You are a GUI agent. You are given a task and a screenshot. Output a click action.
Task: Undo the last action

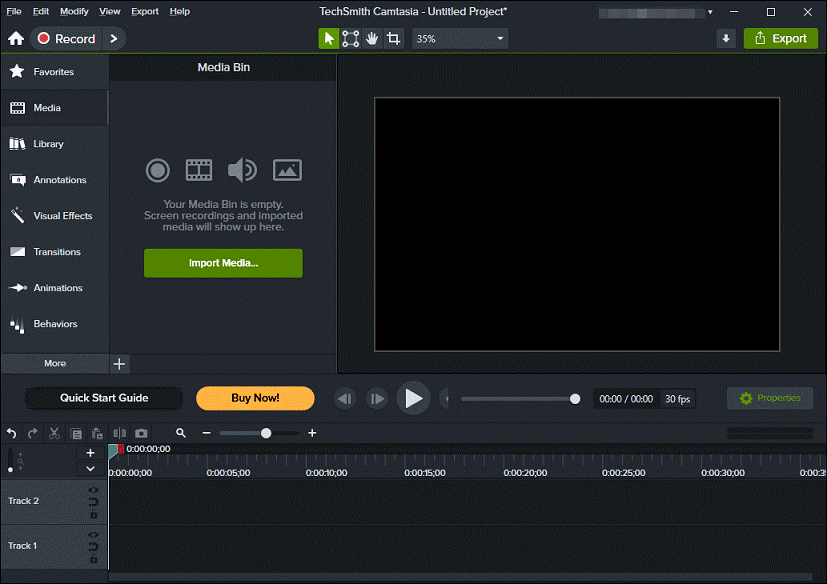(x=12, y=434)
